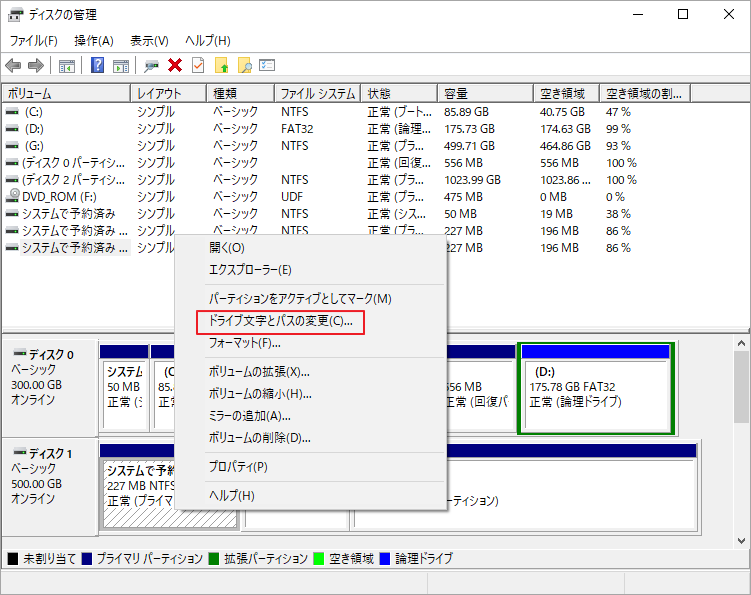Choose 開く(O) in context menu

311,248
